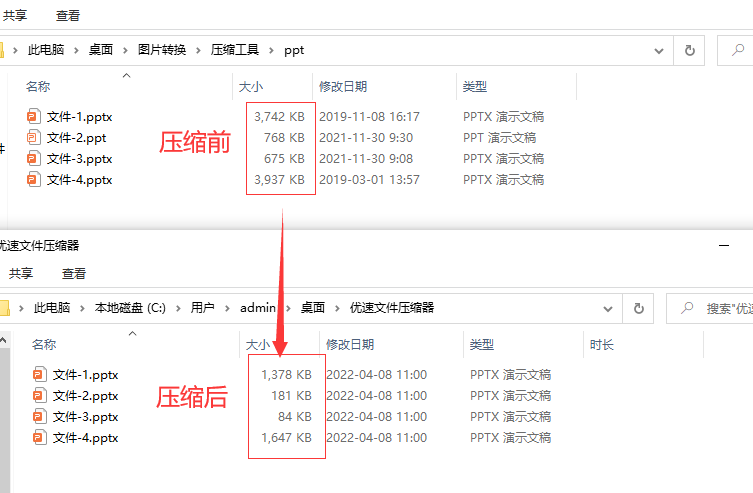Open 查看 tab in ppt window
This screenshot has width=753, height=493.
(x=68, y=15)
